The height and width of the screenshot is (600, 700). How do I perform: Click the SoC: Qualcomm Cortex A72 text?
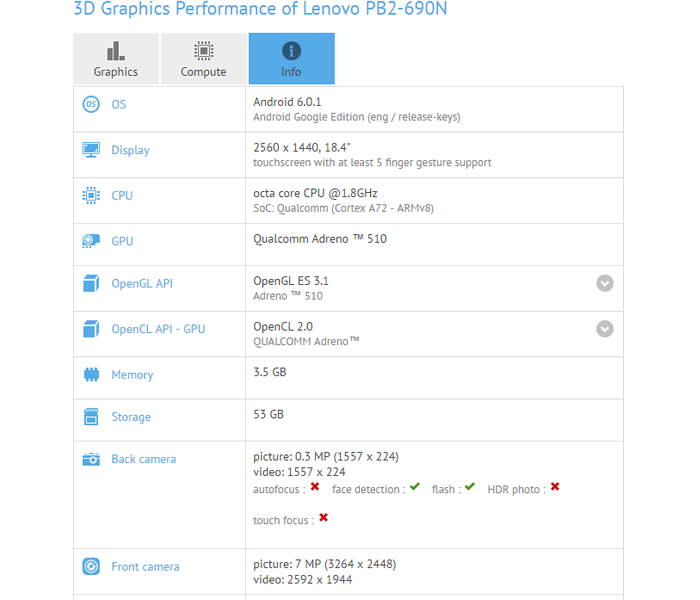pos(343,208)
